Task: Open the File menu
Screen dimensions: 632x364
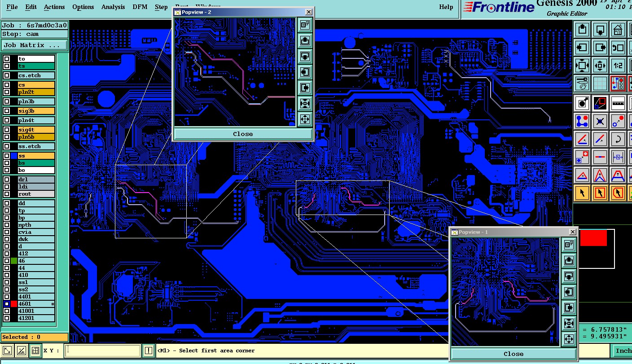Action: point(12,7)
